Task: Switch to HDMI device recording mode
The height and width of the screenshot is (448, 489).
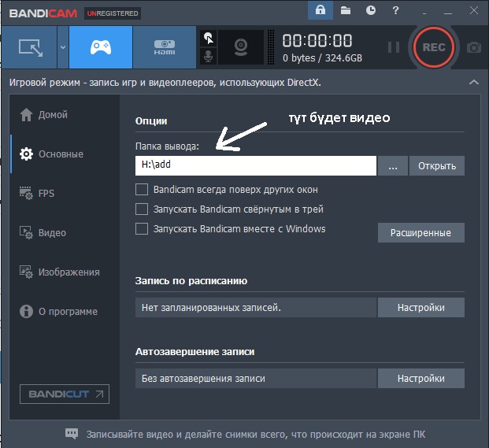Action: tap(165, 47)
